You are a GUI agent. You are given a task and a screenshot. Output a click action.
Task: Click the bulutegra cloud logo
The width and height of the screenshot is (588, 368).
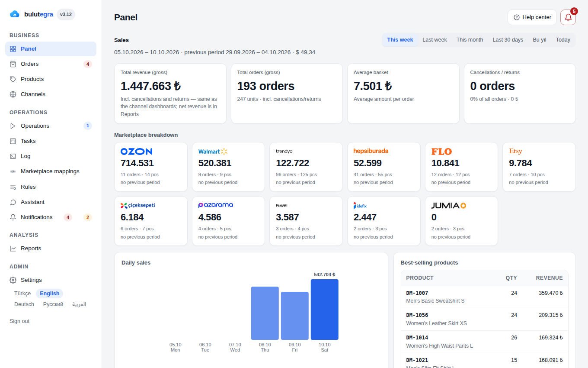point(15,14)
